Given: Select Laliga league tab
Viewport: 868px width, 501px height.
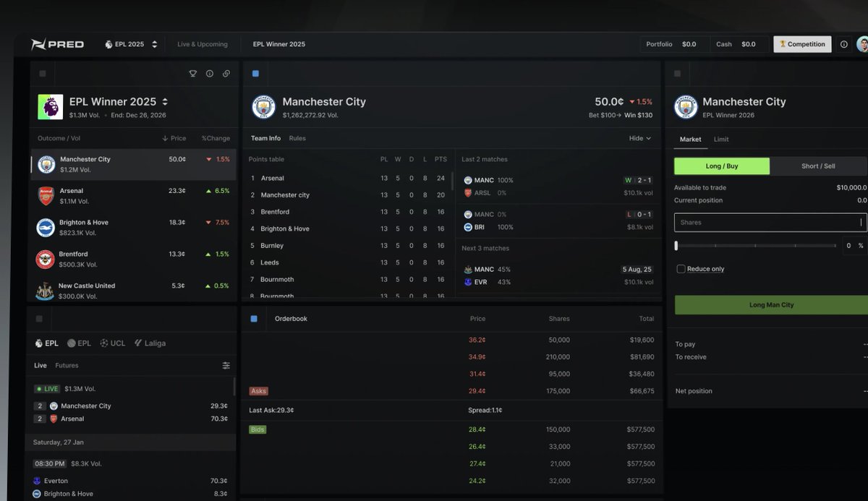Looking at the screenshot, I should (x=150, y=343).
